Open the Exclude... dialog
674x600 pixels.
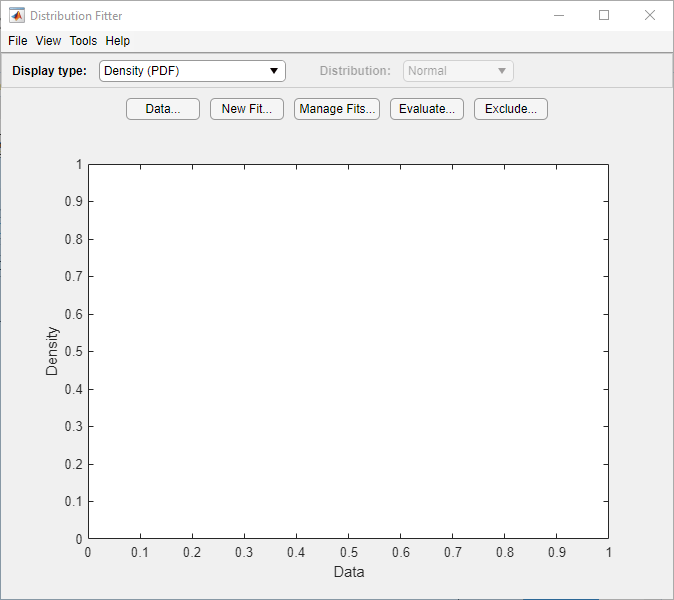point(511,109)
